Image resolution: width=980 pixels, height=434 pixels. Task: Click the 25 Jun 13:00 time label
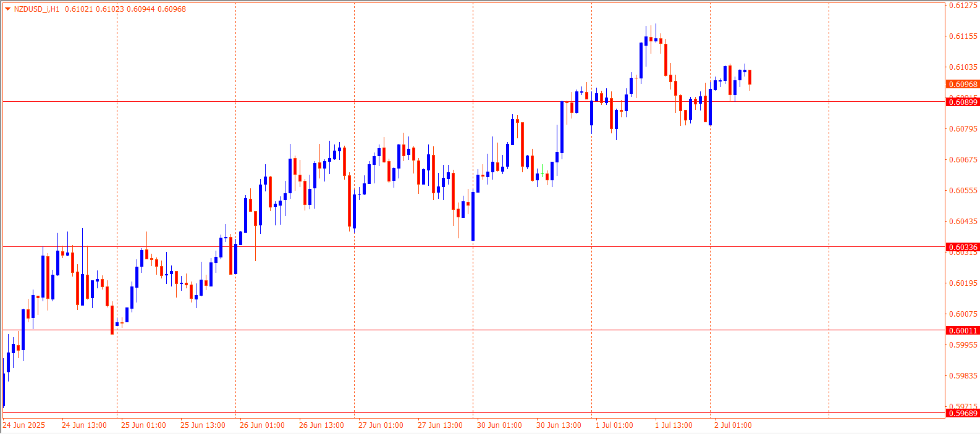(x=203, y=425)
